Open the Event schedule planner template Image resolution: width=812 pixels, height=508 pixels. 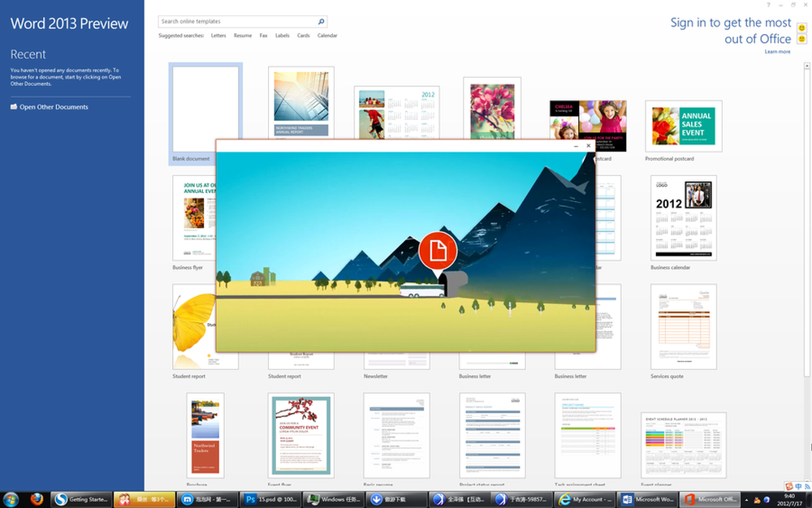[x=684, y=445]
